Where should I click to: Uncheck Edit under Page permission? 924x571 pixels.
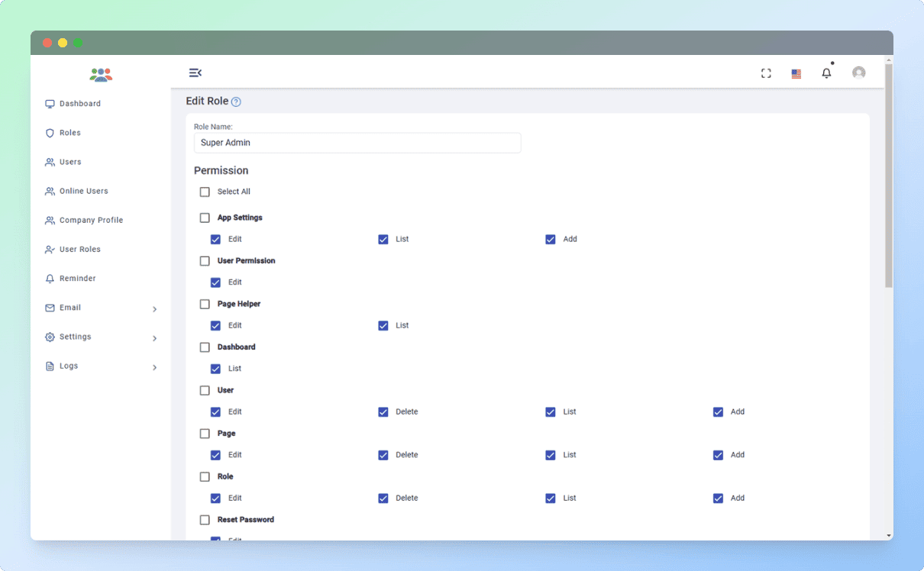click(x=215, y=455)
